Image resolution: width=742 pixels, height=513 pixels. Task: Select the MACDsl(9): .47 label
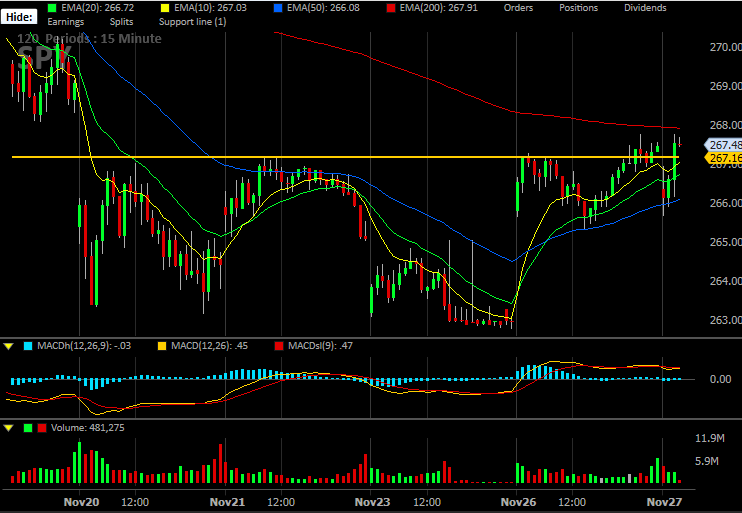(320, 346)
